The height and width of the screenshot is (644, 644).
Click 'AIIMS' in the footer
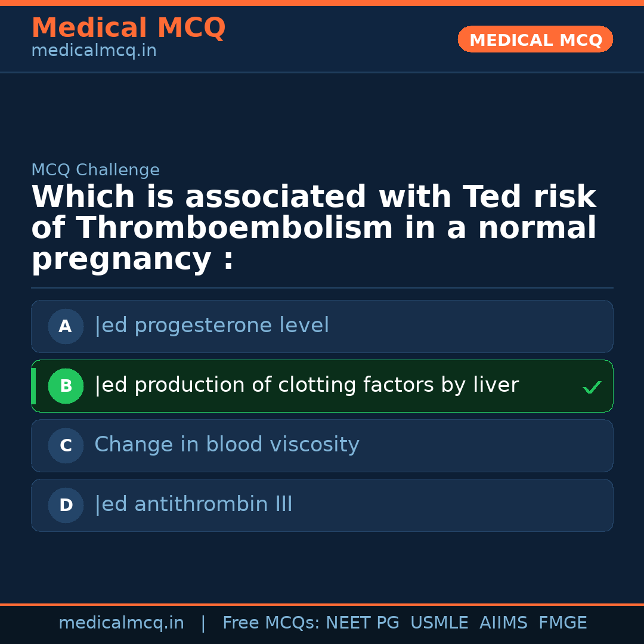(503, 623)
